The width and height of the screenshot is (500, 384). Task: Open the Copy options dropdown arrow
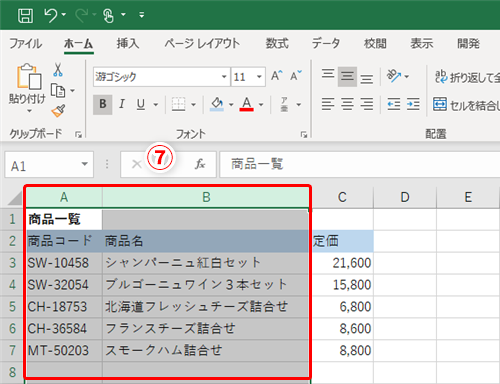click(x=72, y=91)
